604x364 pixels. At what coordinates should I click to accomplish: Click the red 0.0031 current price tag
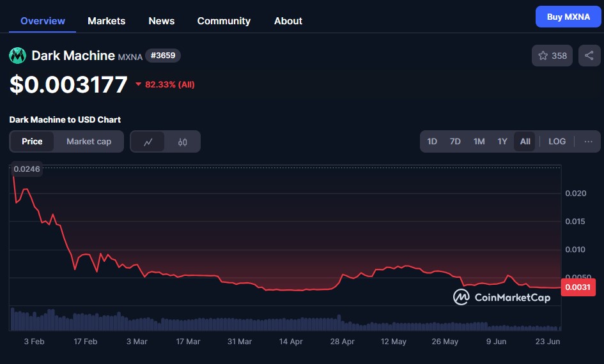click(578, 287)
